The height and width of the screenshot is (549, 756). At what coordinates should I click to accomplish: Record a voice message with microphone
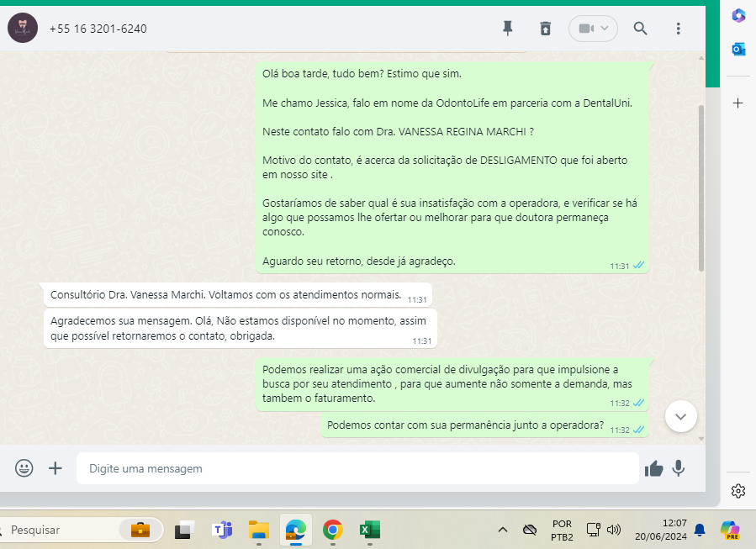(679, 468)
